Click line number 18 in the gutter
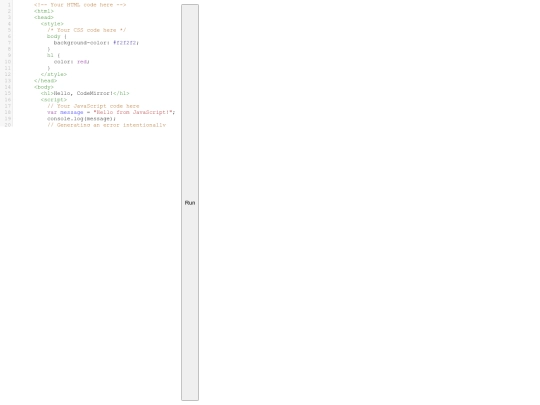Image resolution: width=540 pixels, height=405 pixels. pyautogui.click(x=8, y=112)
